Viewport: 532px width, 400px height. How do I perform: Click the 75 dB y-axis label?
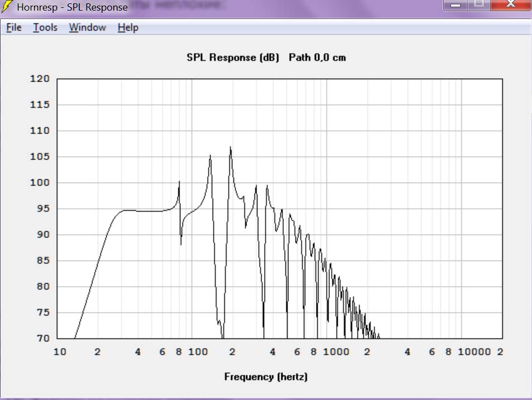coord(43,312)
